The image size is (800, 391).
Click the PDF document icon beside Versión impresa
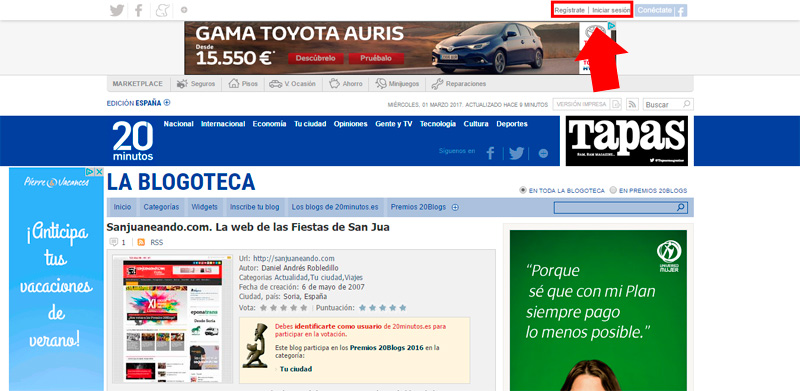tap(617, 104)
